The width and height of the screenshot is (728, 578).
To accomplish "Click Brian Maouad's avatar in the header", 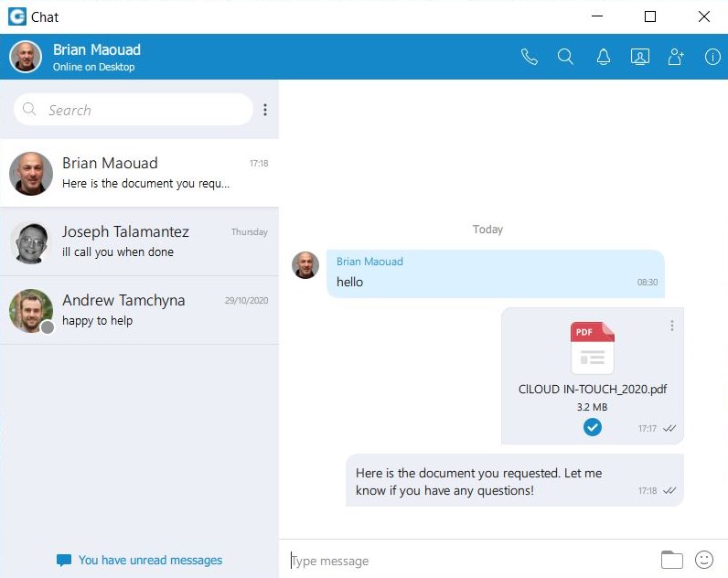I will click(x=26, y=57).
